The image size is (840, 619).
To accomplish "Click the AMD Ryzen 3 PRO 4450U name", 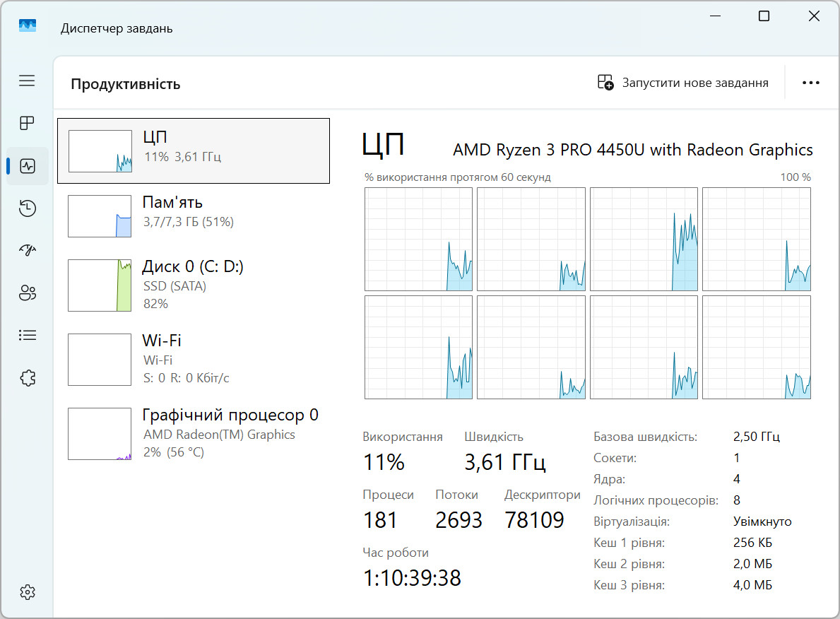I will coord(633,150).
